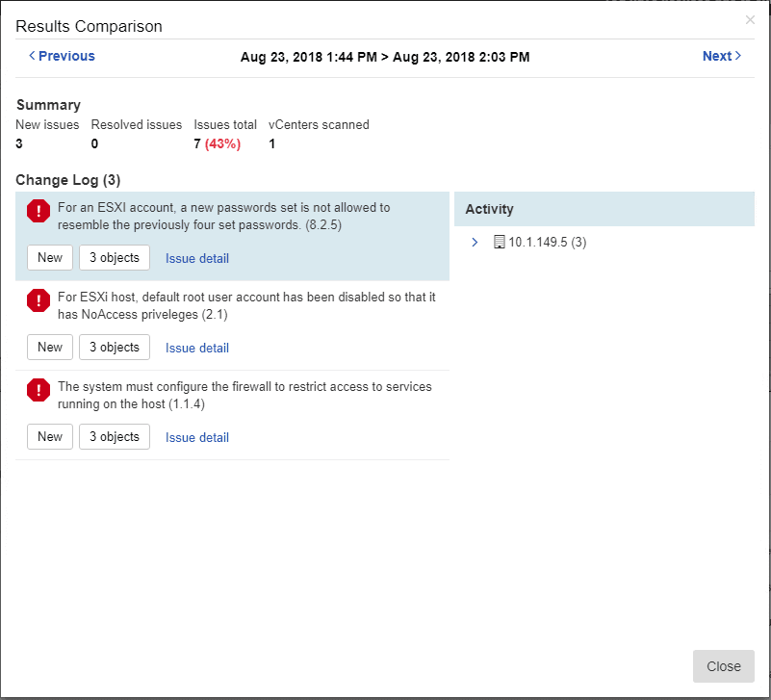Go to the Next comparison
Screen dimensions: 771x700
tap(722, 56)
